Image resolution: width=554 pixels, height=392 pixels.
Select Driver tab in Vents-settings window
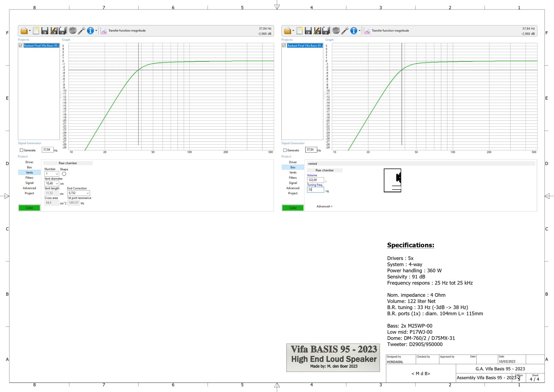coord(29,162)
